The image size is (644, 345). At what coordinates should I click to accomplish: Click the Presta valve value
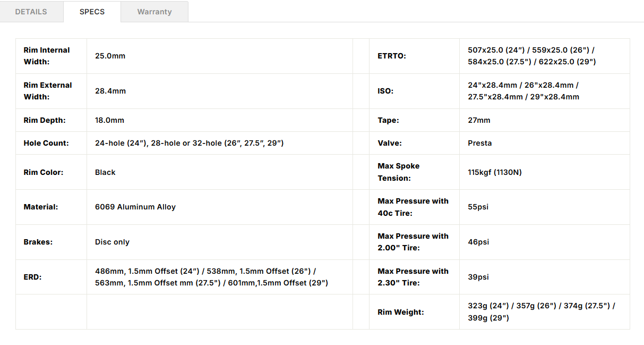point(479,143)
